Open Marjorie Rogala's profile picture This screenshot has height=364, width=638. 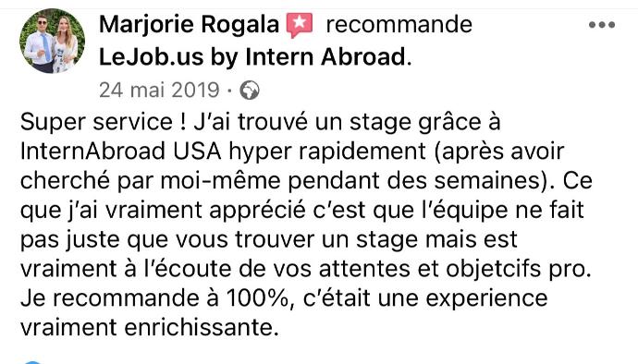coord(52,41)
